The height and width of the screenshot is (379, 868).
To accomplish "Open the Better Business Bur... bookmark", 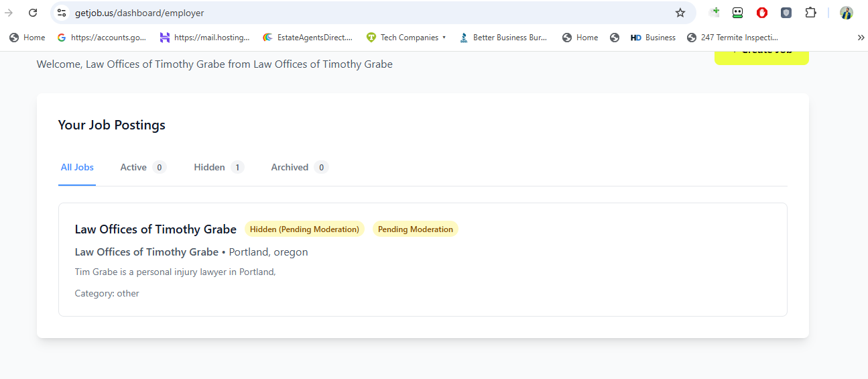I will 503,38.
